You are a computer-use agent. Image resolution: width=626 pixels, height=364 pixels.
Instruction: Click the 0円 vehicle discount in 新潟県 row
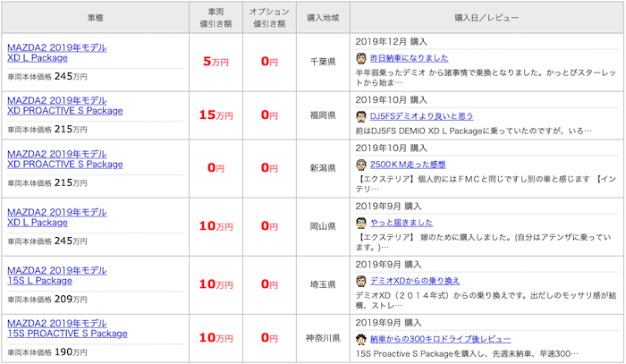pyautogui.click(x=216, y=168)
